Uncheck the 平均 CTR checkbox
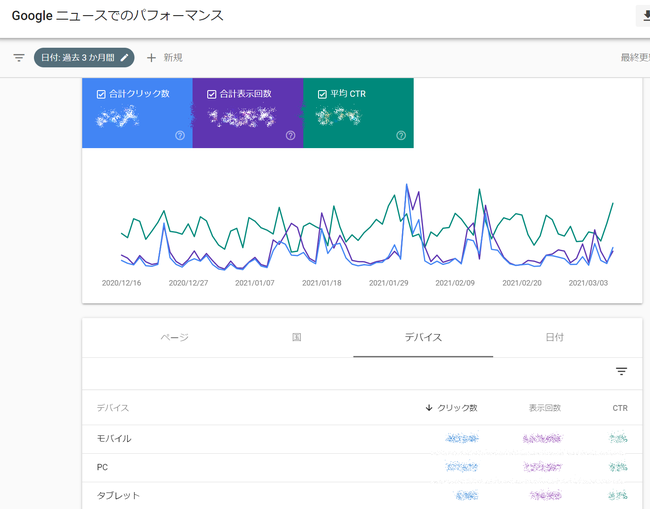The height and width of the screenshot is (509, 650). click(322, 94)
